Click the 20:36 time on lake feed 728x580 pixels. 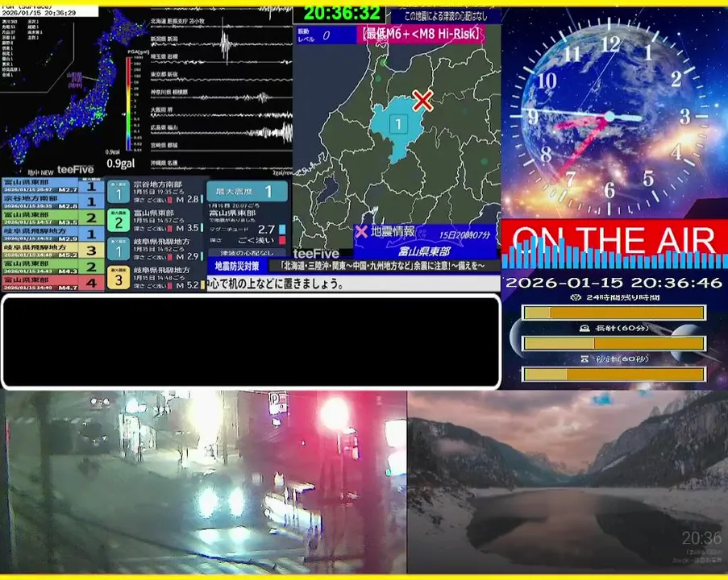point(701,538)
